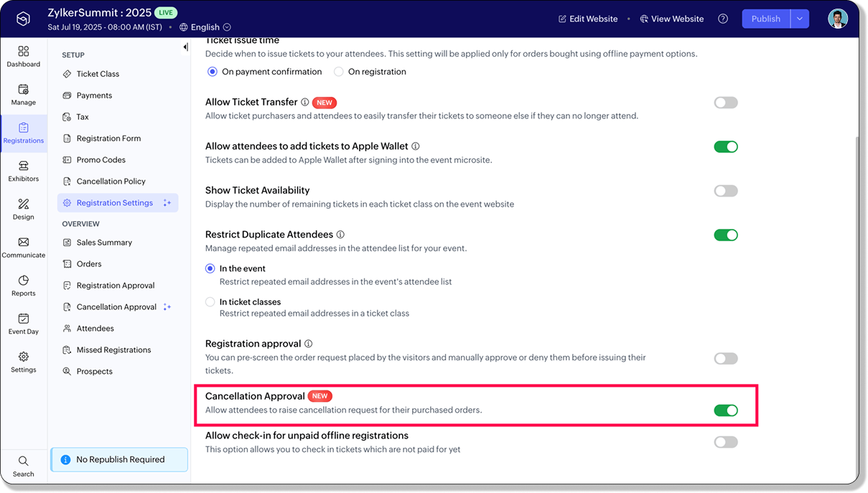Click the sparkle icon beside Cancellation Approval

pos(167,307)
